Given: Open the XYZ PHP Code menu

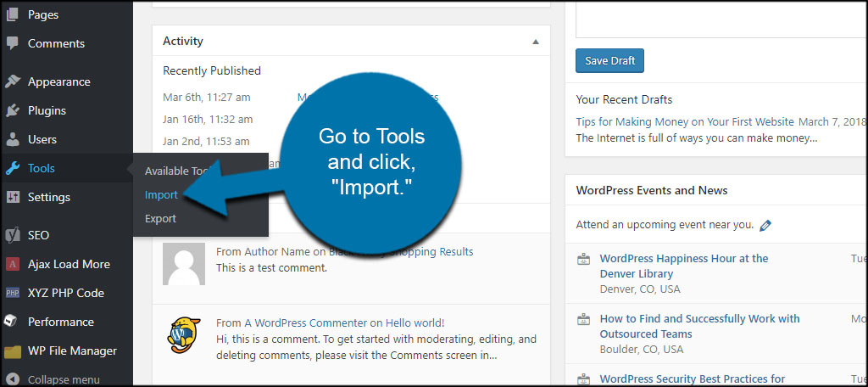Looking at the screenshot, I should [66, 293].
